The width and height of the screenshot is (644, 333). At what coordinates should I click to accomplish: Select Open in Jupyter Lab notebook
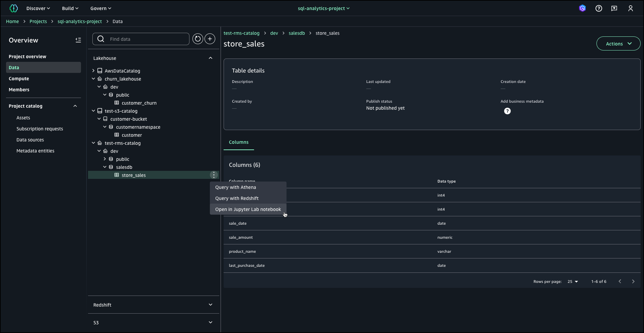pos(248,209)
